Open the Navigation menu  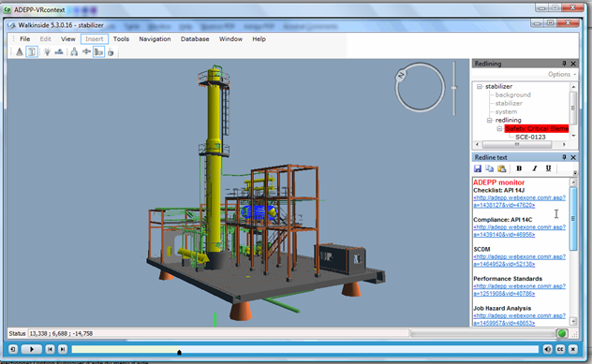click(x=155, y=39)
